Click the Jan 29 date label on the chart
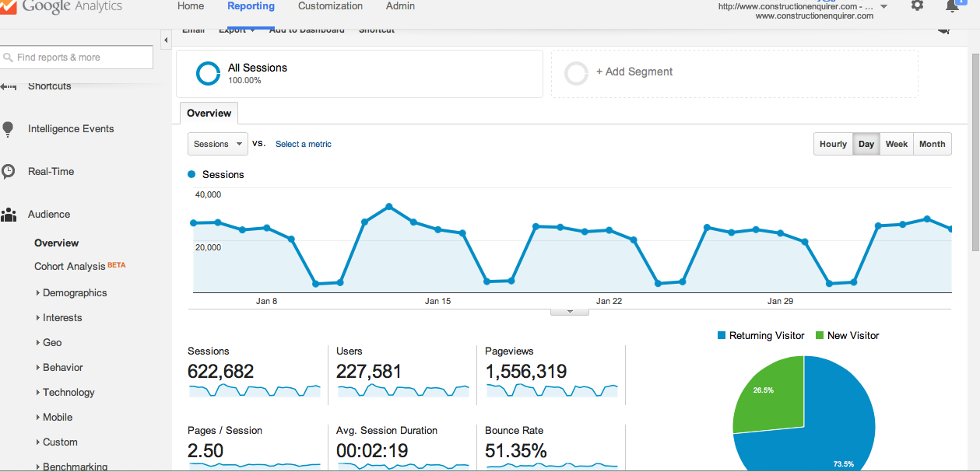980x472 pixels. pos(780,301)
